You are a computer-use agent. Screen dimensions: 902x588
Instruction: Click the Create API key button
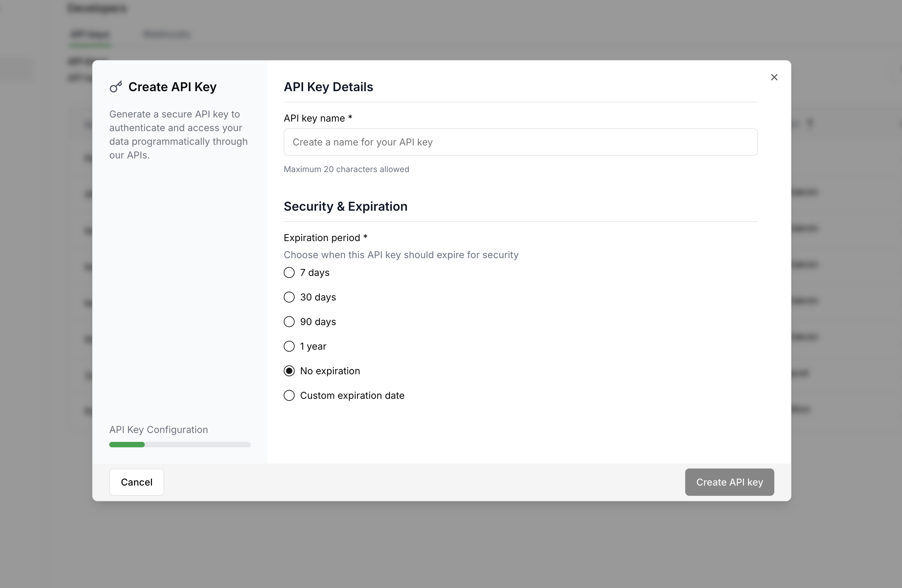(729, 482)
